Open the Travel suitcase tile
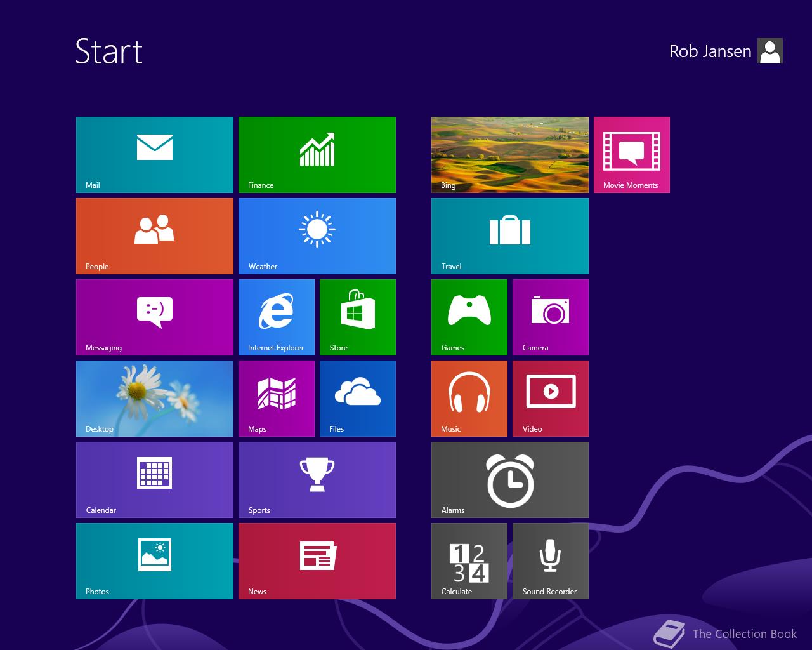 pyautogui.click(x=510, y=236)
